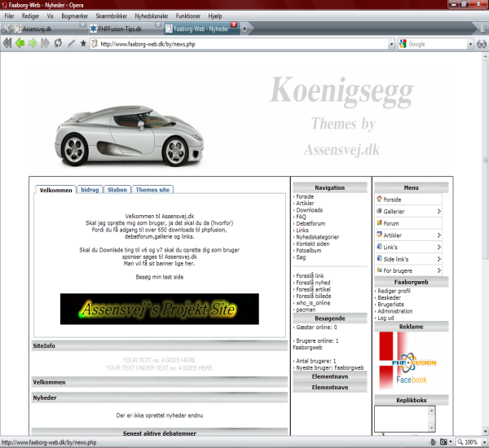Close the Faaborg-Web - Nyheder tab

(234, 24)
